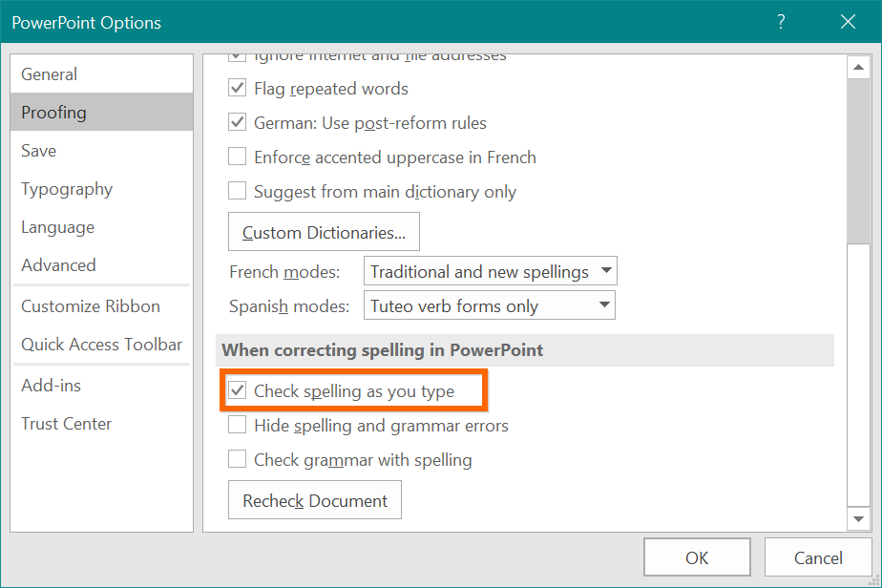Click the Help question mark icon
This screenshot has width=882, height=588.
pos(781,22)
